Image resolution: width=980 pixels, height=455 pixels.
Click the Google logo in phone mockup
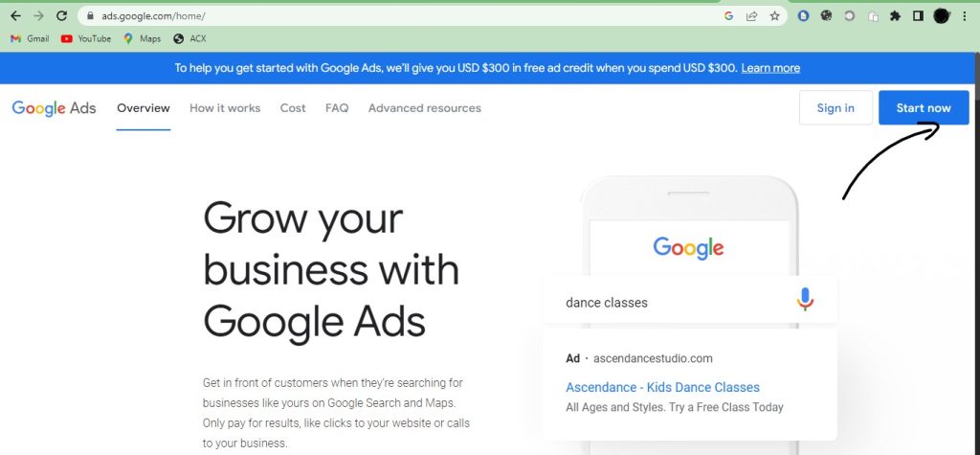tap(688, 248)
